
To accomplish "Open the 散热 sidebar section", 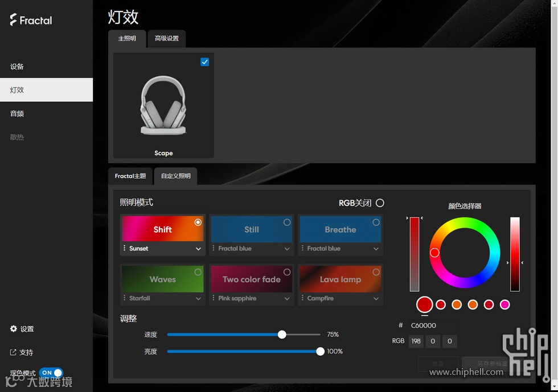I will [46, 137].
